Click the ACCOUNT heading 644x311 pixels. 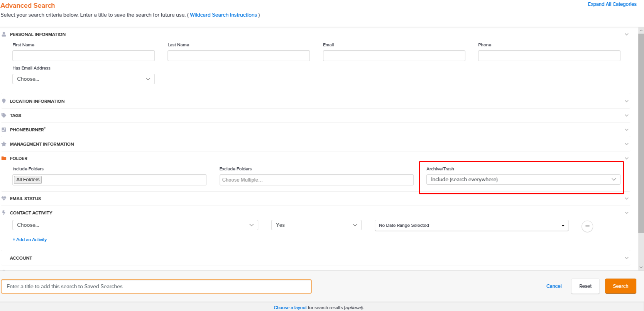click(x=21, y=258)
